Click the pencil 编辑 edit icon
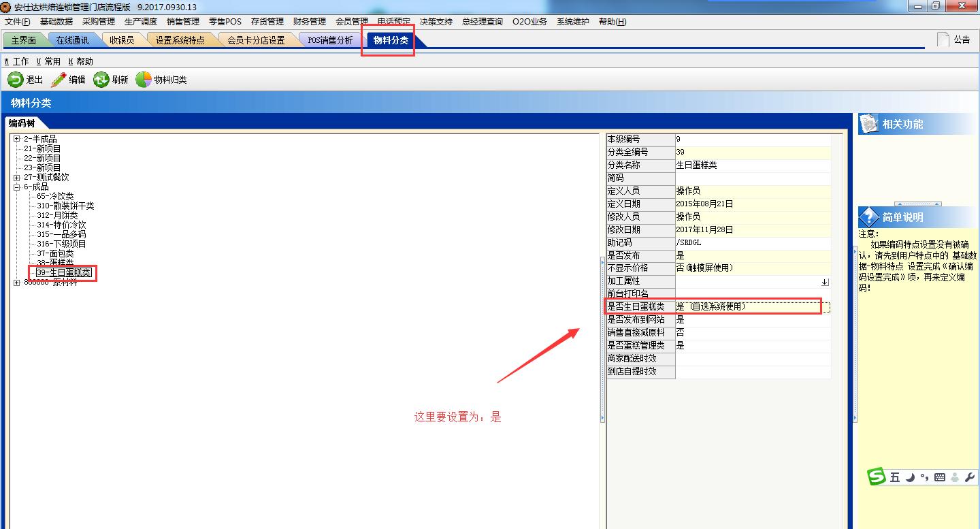The height and width of the screenshot is (529, 980). [59, 80]
